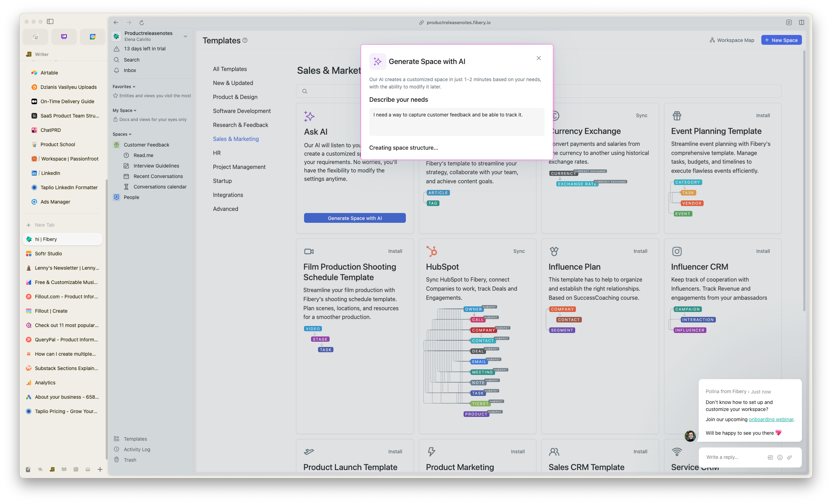This screenshot has width=832, height=504.
Task: Click the browser back arrow
Action: click(116, 23)
